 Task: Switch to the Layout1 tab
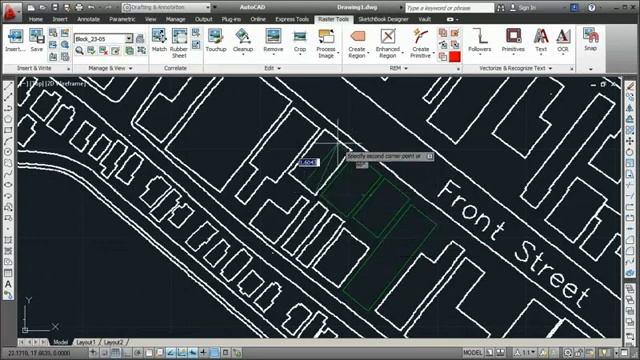(86, 342)
